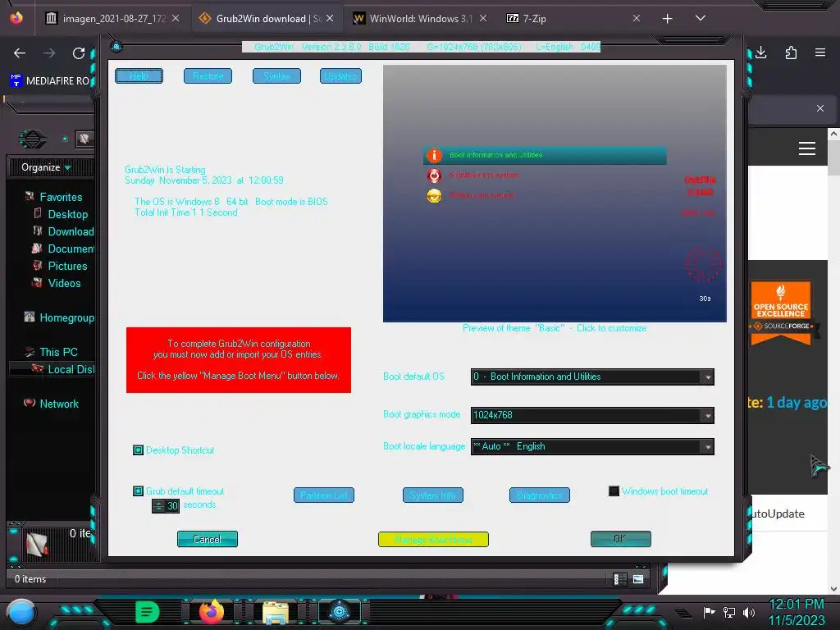Viewport: 840px width, 630px height.
Task: Click the Open Source Excellence SourceForge badge
Action: [x=781, y=312]
